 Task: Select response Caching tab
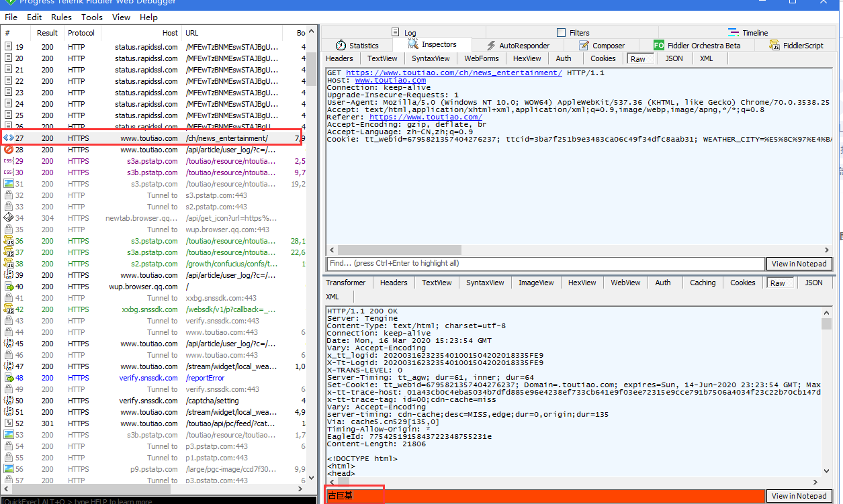coord(703,283)
